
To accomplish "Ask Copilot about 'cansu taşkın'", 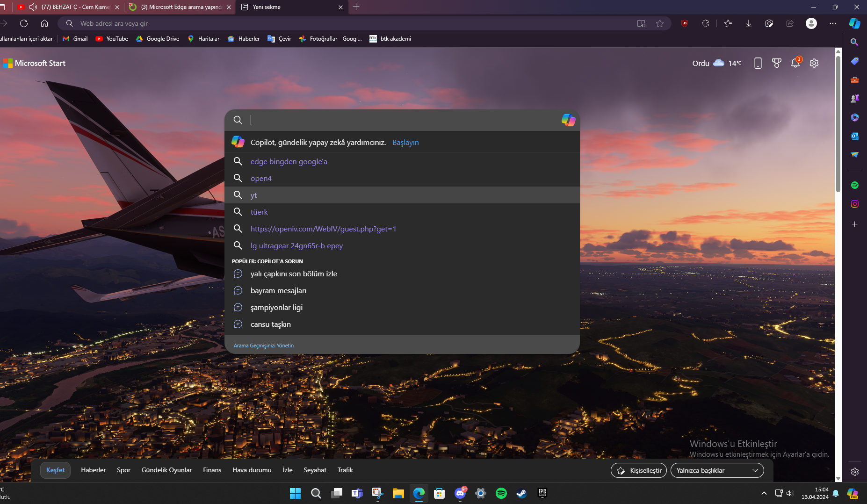I will pos(402,324).
